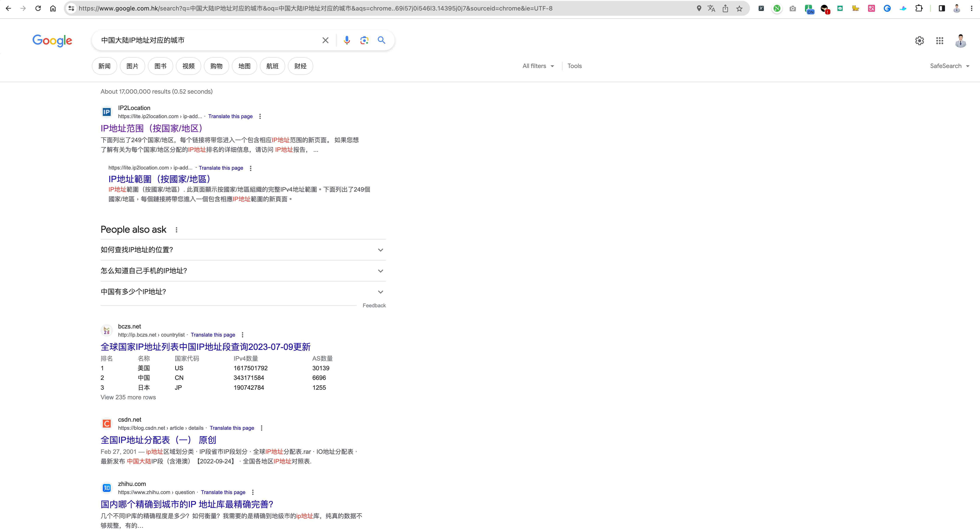
Task: Click the Google logo
Action: tap(52, 40)
